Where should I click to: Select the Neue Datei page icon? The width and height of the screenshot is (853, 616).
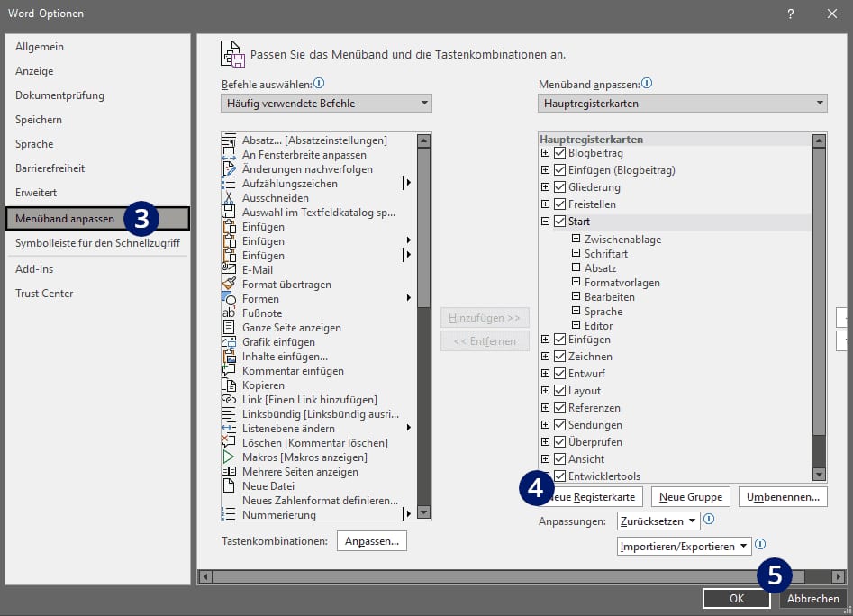coord(229,485)
